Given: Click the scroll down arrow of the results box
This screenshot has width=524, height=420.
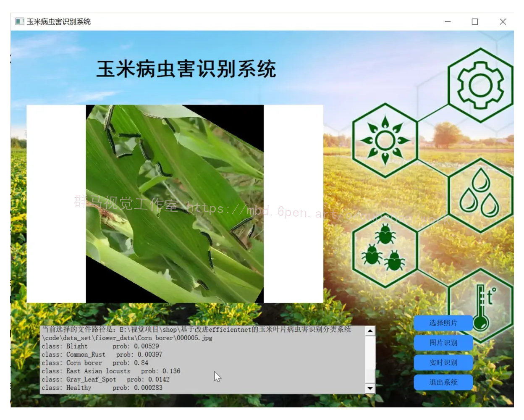Looking at the screenshot, I should [x=370, y=388].
